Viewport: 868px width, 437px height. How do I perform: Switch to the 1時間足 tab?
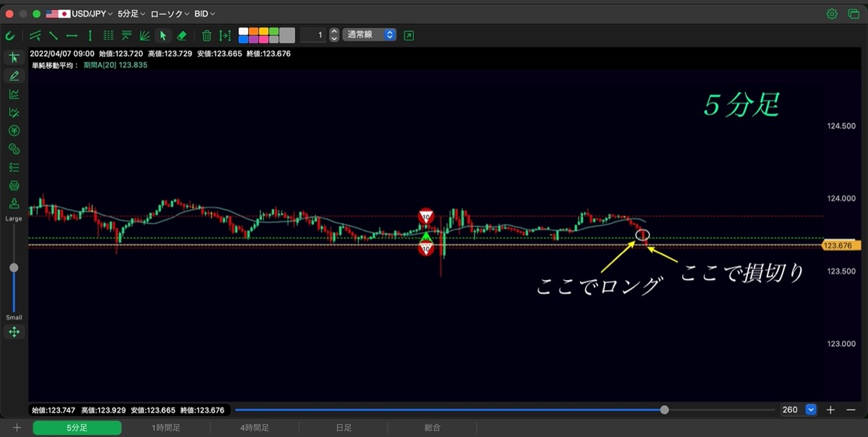[x=166, y=428]
